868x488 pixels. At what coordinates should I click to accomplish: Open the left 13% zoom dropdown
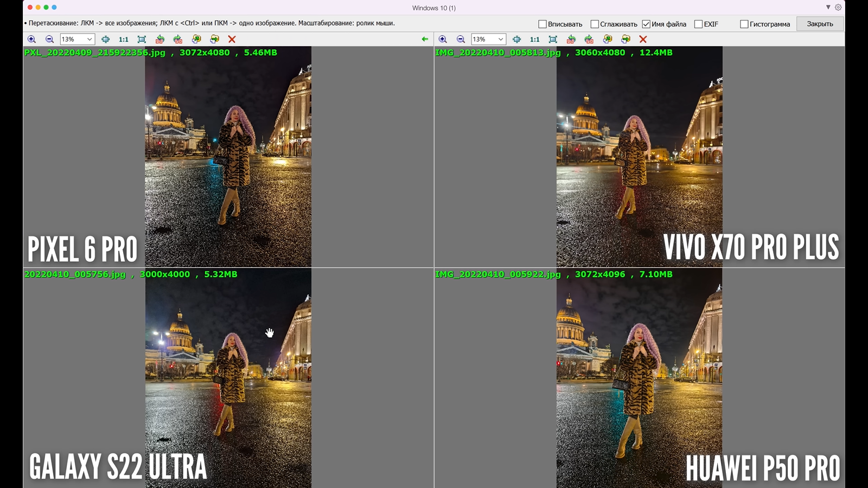point(90,39)
